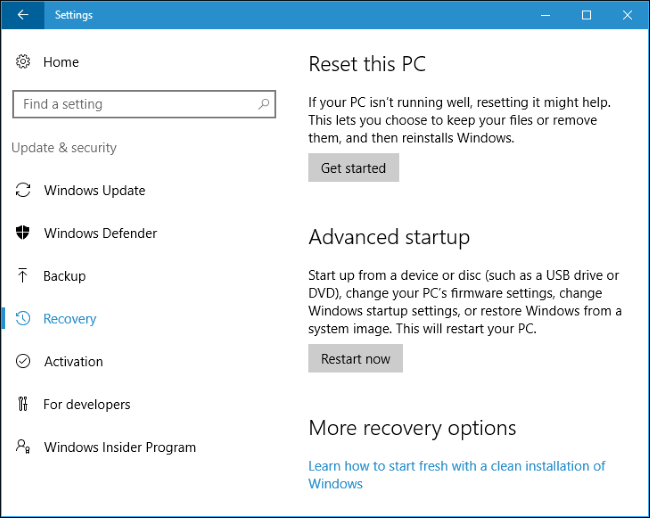The width and height of the screenshot is (650, 518).
Task: Click the Windows Defender shield icon
Action: click(x=23, y=233)
